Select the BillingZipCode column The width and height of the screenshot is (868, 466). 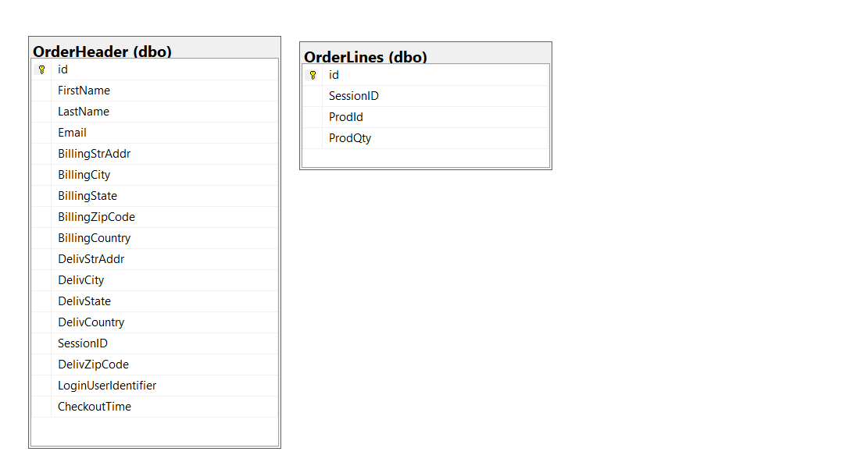[155, 217]
